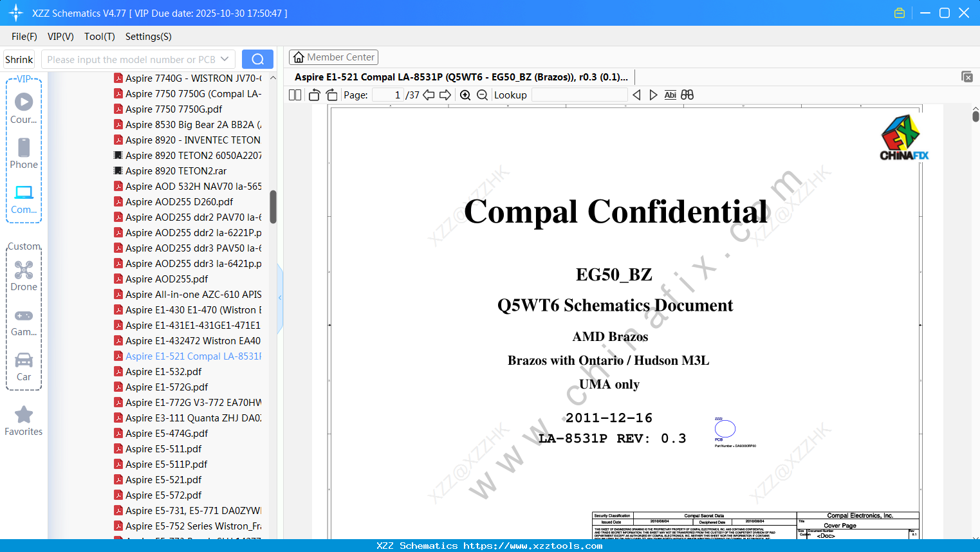Screen dimensions: 980x552
Task: Open the Settings(S) menu
Action: point(149,37)
